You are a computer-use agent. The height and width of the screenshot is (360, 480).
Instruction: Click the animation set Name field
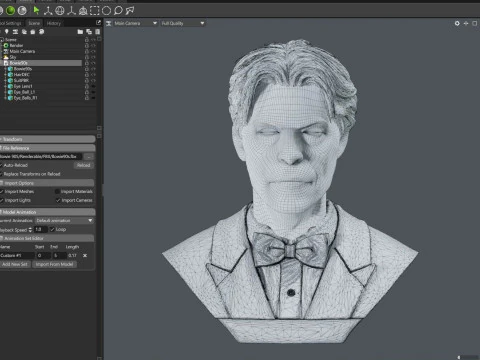[x=17, y=256]
